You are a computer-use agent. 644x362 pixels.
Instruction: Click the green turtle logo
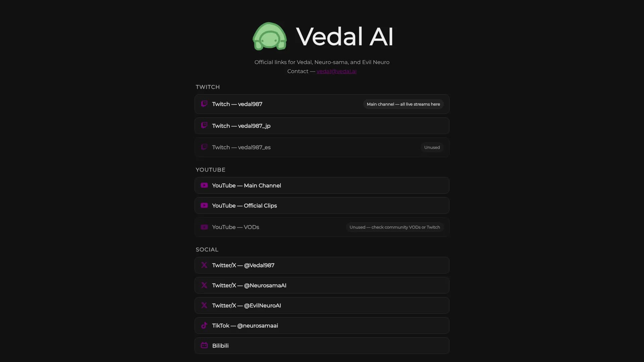coord(269,36)
